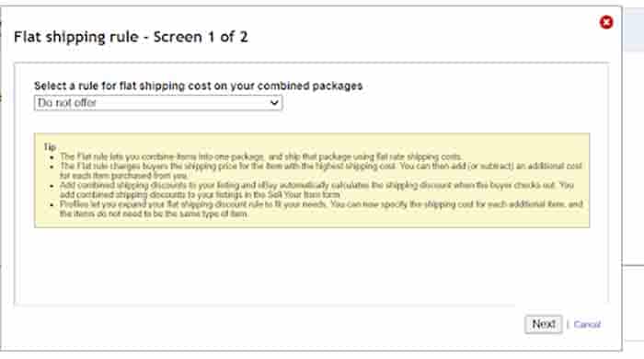The height and width of the screenshot is (359, 644).
Task: Cancel the flat shipping rule setup
Action: 587,325
